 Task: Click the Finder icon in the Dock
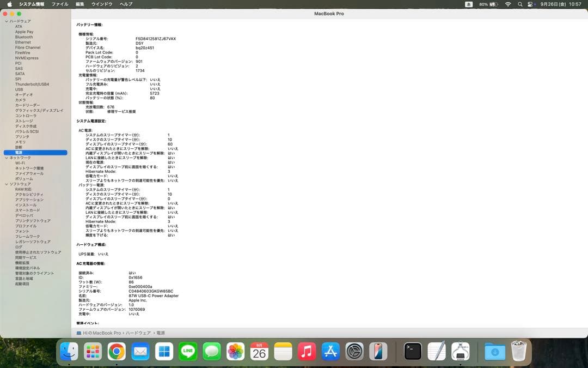tap(69, 352)
